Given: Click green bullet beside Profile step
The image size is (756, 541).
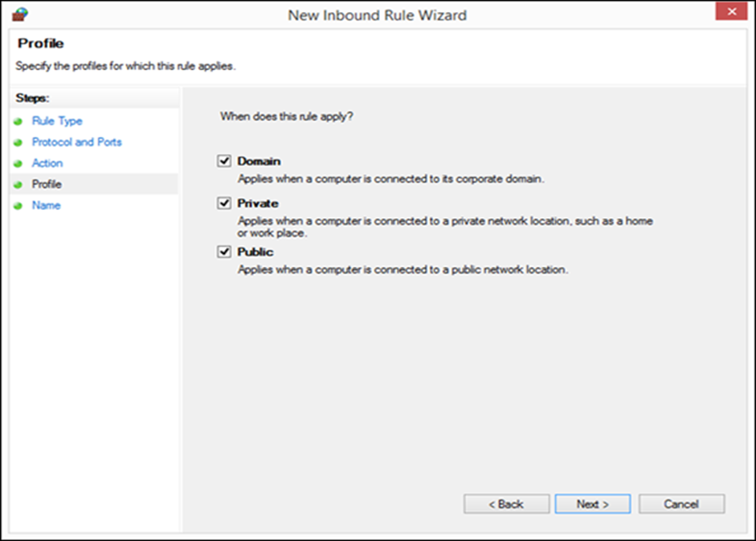Looking at the screenshot, I should point(18,185).
